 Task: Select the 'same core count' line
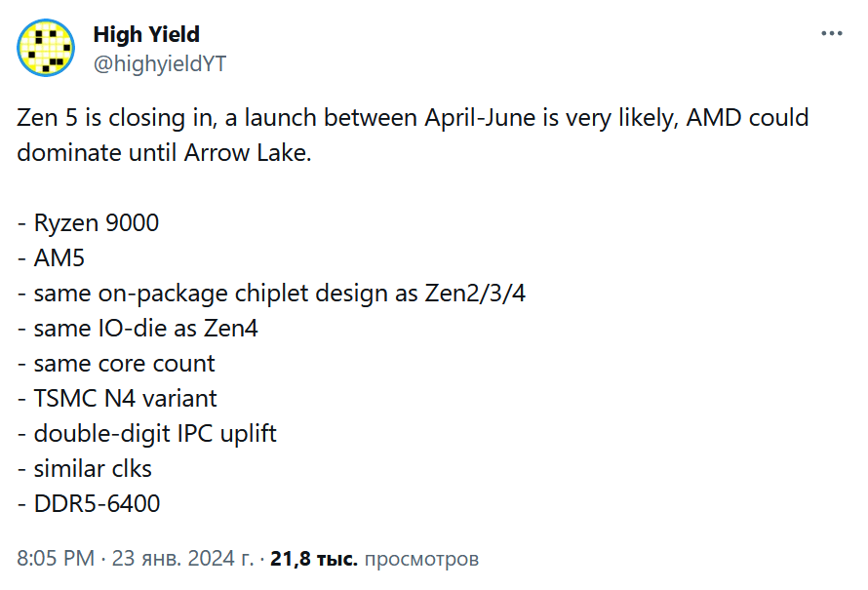[116, 364]
